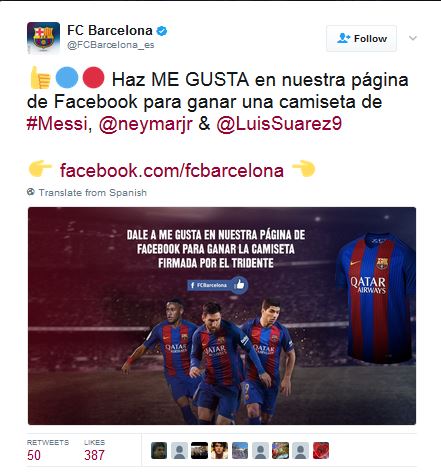Click the blue verified badge icon
The height and width of the screenshot is (474, 441).
tap(162, 31)
